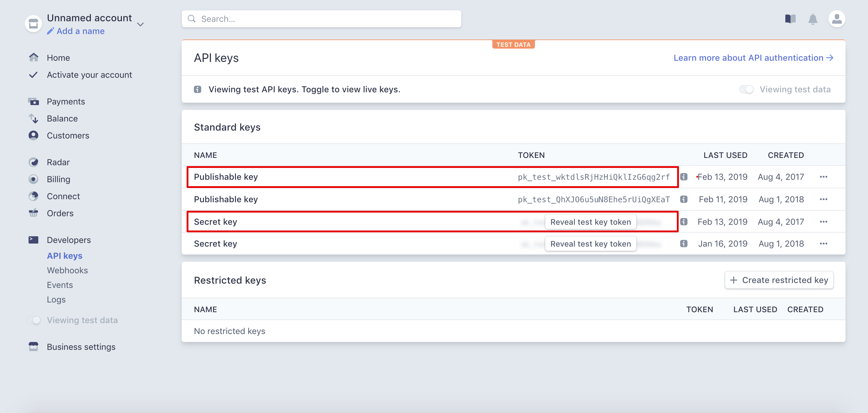Click the Connect icon in sidebar
Image resolution: width=868 pixels, height=413 pixels.
33,196
